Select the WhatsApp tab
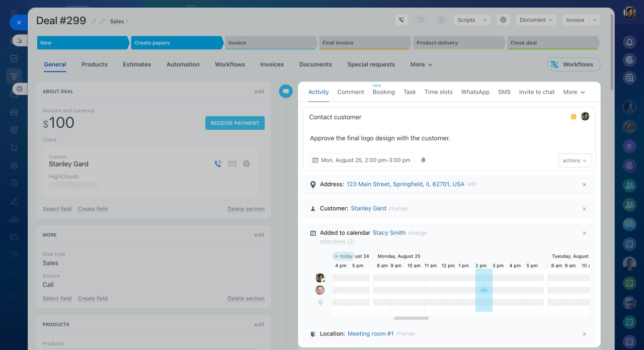Viewport: 644px width, 350px height. click(x=475, y=92)
